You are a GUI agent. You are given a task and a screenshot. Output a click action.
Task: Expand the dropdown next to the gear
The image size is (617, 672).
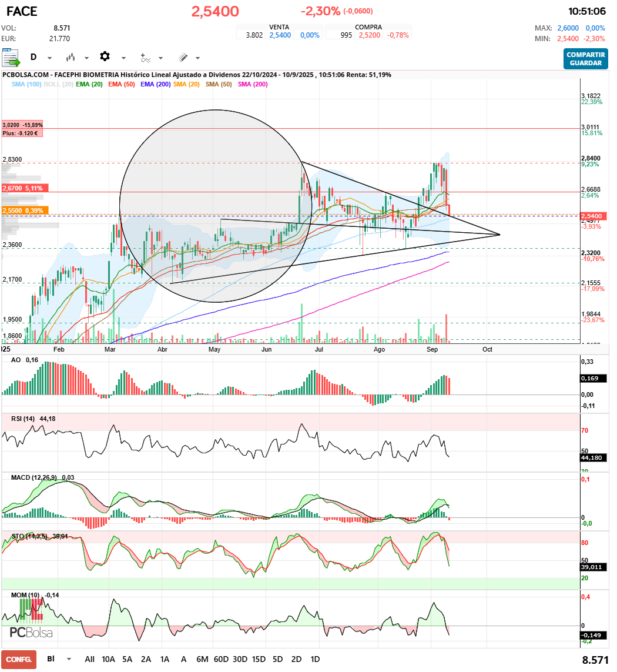[x=123, y=58]
